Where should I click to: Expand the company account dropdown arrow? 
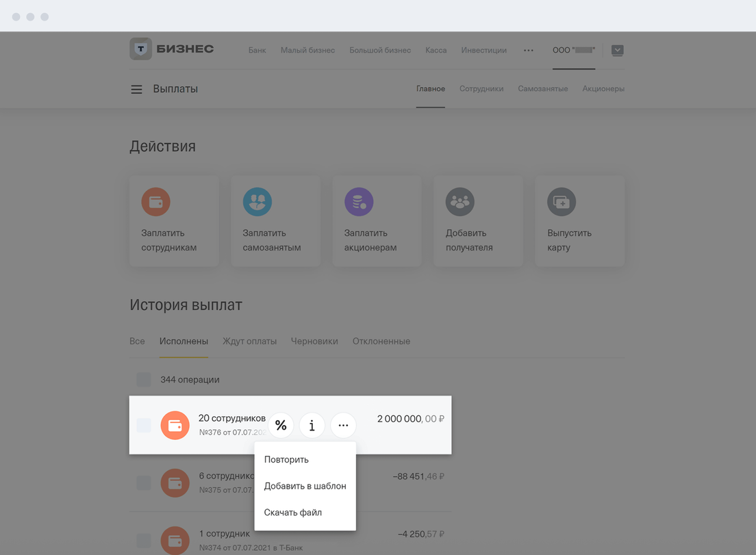(617, 51)
